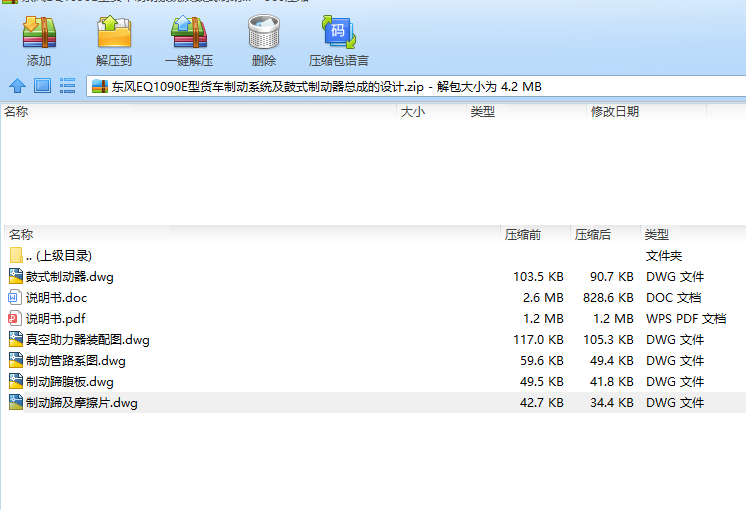Click the 42.7 KB size value
Image resolution: width=746 pixels, height=510 pixels.
pyautogui.click(x=541, y=402)
